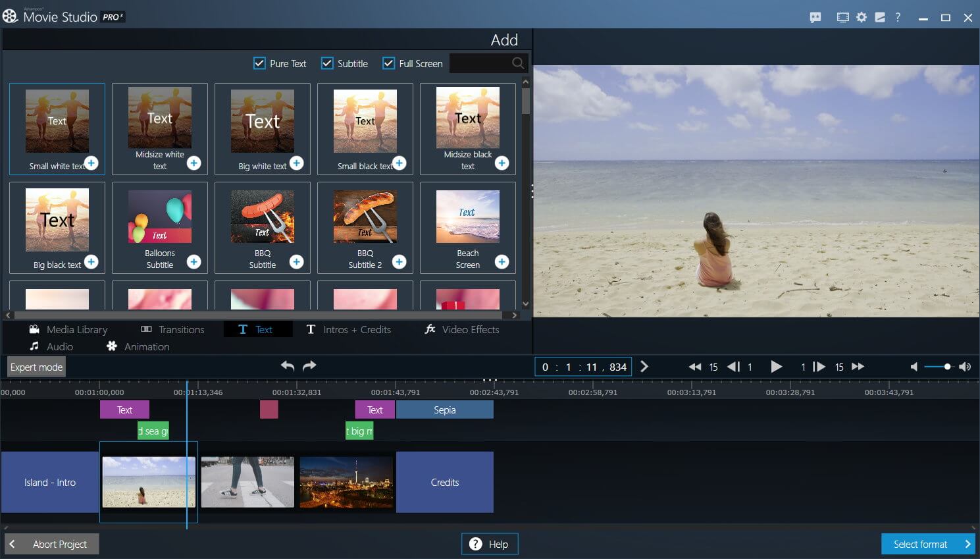
Task: Disable the Subtitle filter checkbox
Action: [327, 63]
